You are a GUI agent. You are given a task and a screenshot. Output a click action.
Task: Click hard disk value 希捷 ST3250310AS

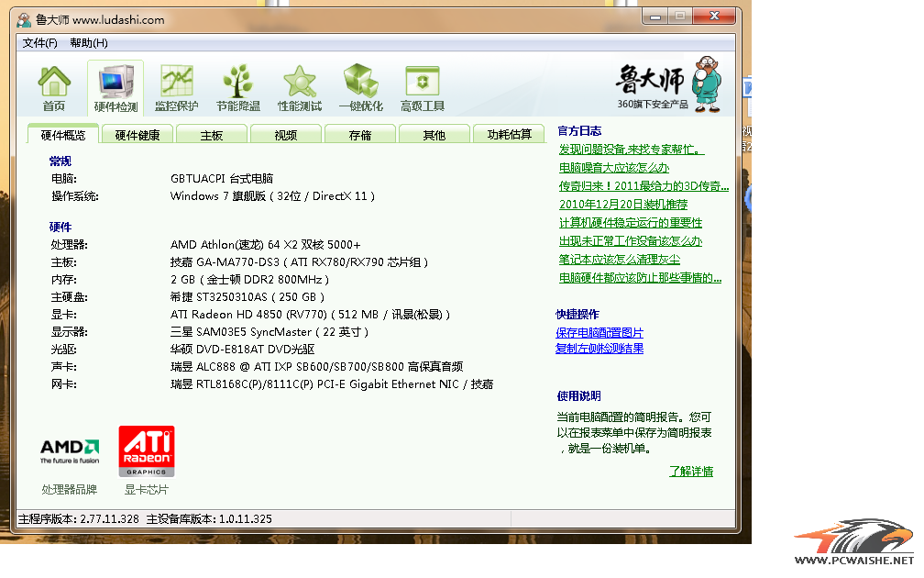tap(247, 297)
